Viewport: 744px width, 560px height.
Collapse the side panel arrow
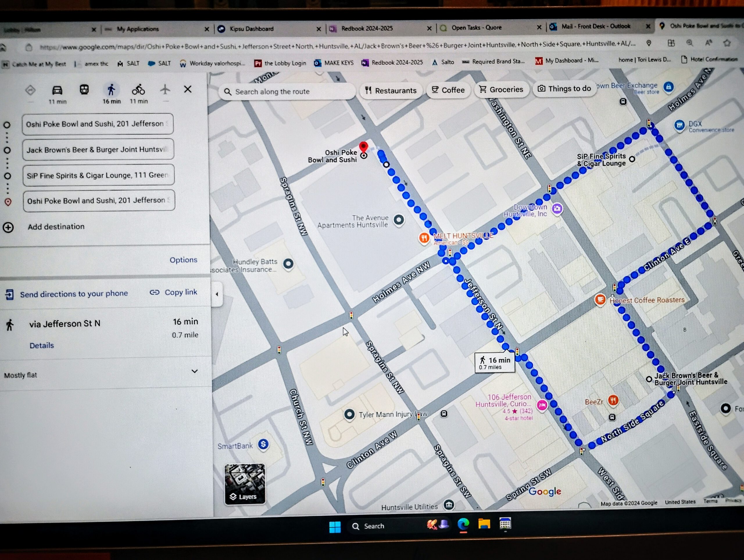[x=217, y=294]
